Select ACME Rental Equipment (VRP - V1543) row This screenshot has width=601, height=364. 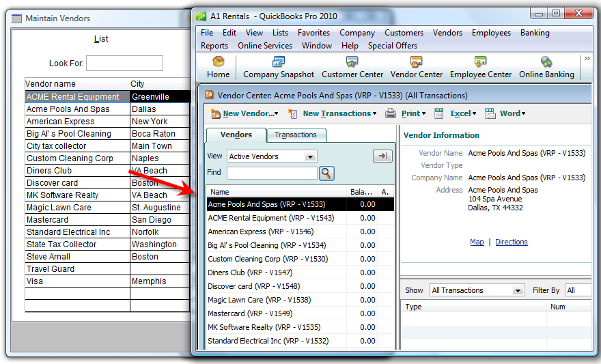point(300,218)
